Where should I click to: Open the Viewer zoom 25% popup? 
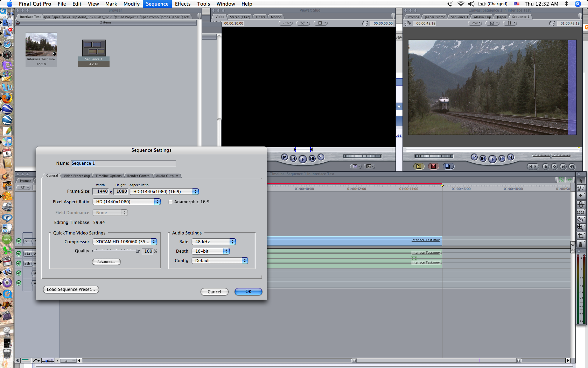(x=286, y=23)
